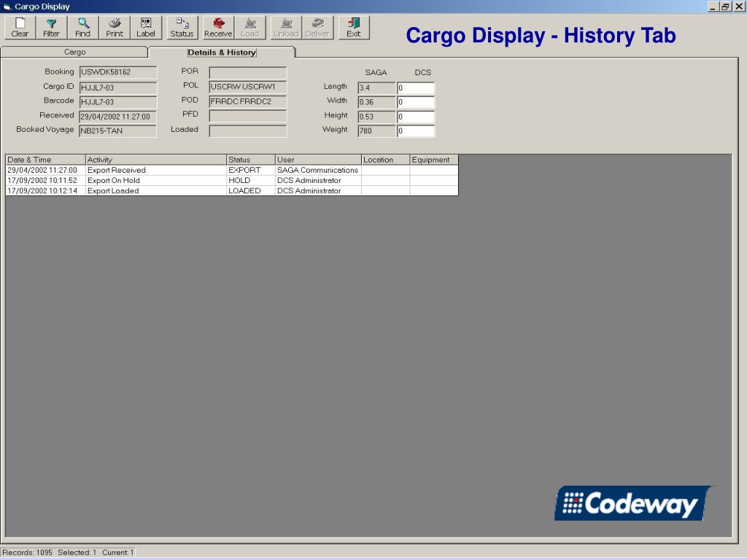This screenshot has width=747, height=560.
Task: Click the Cargo ID field
Action: [117, 87]
